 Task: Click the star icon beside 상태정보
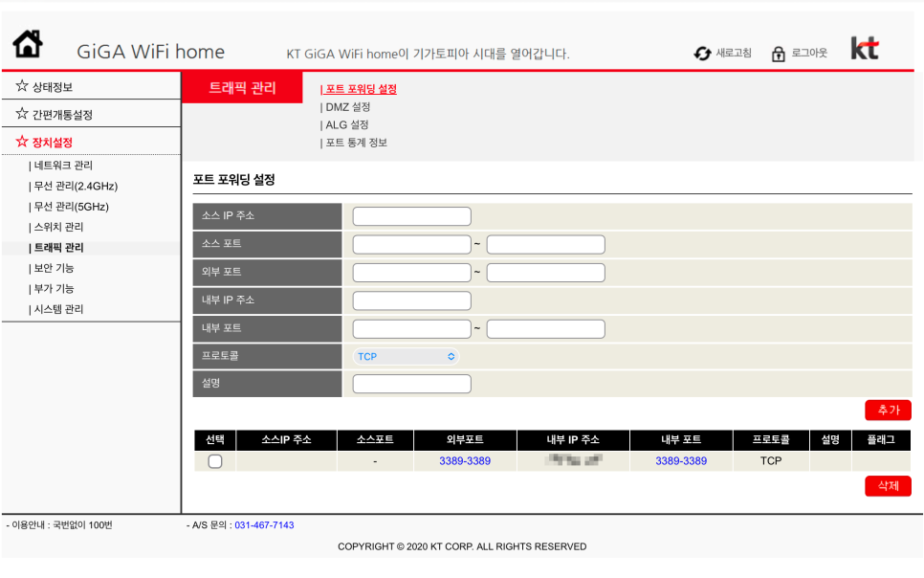click(22, 86)
